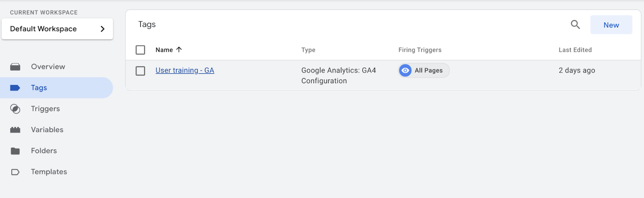Sort tags using the Name arrow
This screenshot has height=198, width=644.
(179, 49)
